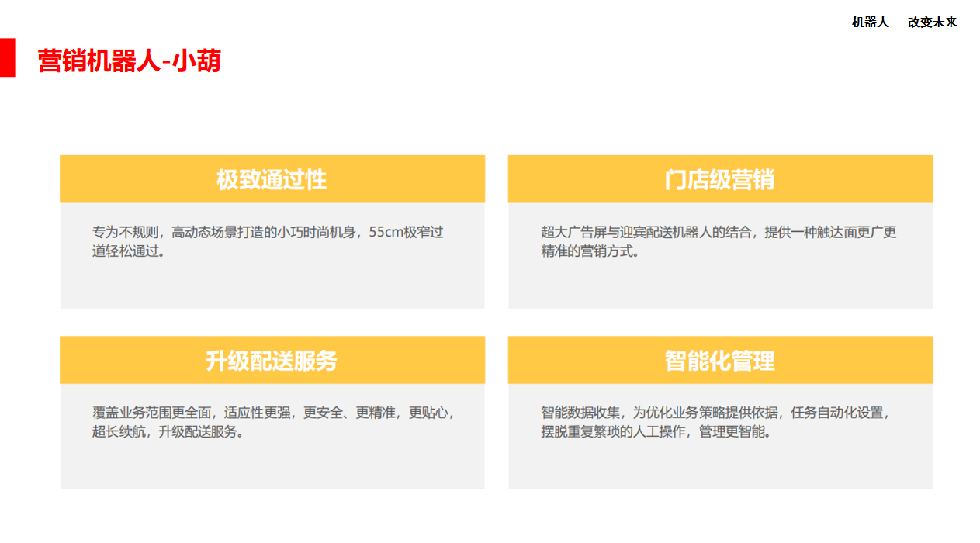
Task: Click the text line starting with 超大广告屏
Action: pyautogui.click(x=718, y=232)
